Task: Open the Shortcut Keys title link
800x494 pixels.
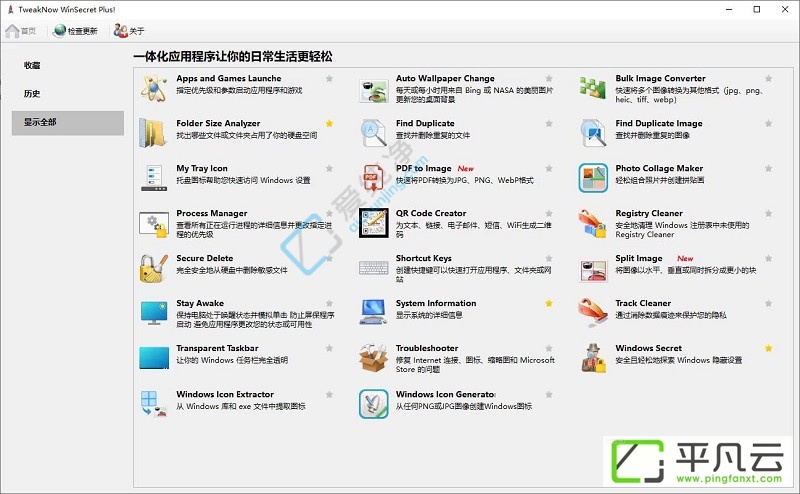Action: click(x=423, y=258)
